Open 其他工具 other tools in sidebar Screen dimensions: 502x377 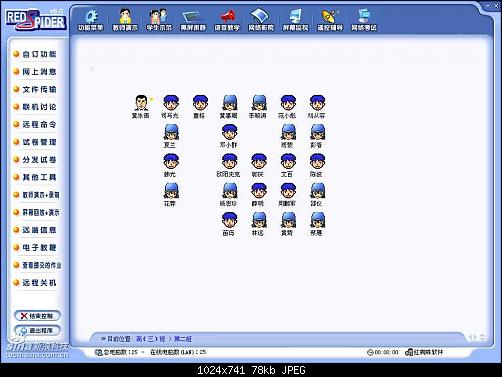pyautogui.click(x=35, y=177)
